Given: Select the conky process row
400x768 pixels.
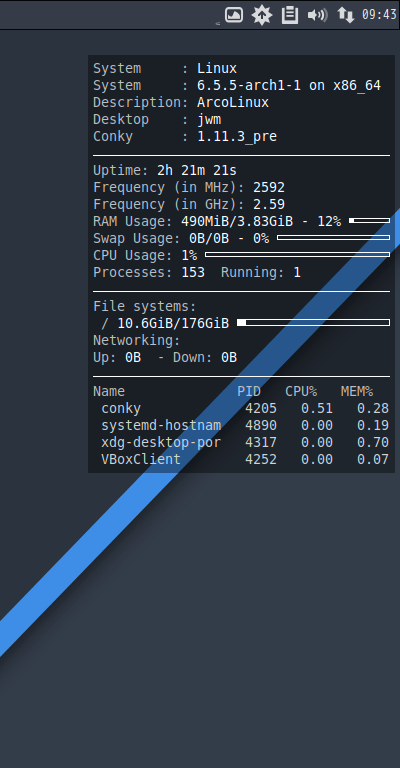Looking at the screenshot, I should click(x=245, y=408).
